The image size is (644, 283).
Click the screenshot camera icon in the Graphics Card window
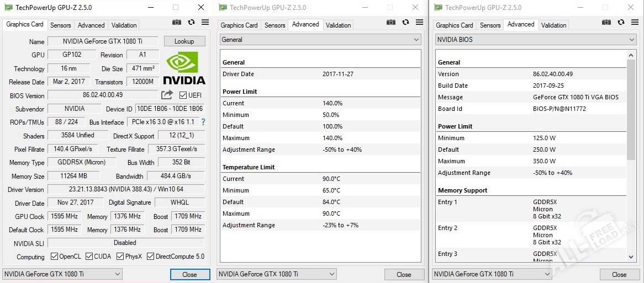[177, 23]
